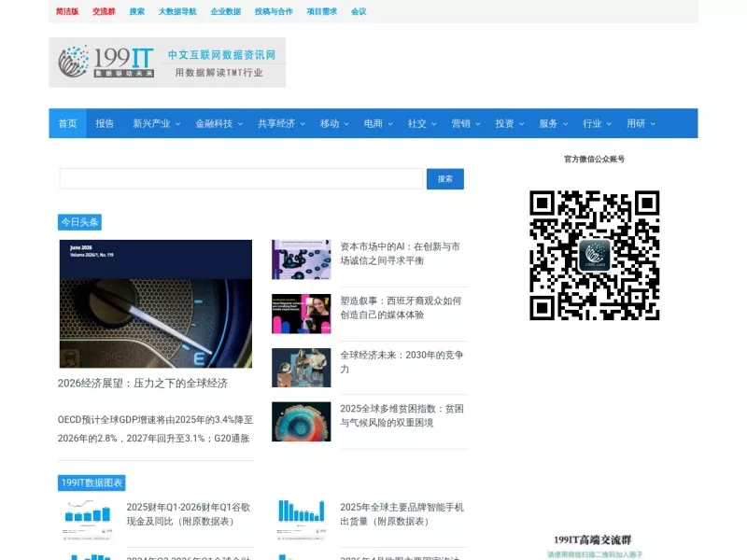Expand the 投资 dropdown menu
Screen dimensions: 747x560
[509, 123]
